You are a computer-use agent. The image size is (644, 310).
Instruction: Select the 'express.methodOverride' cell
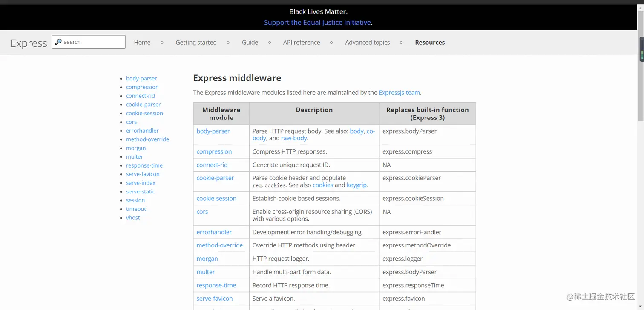click(428, 245)
